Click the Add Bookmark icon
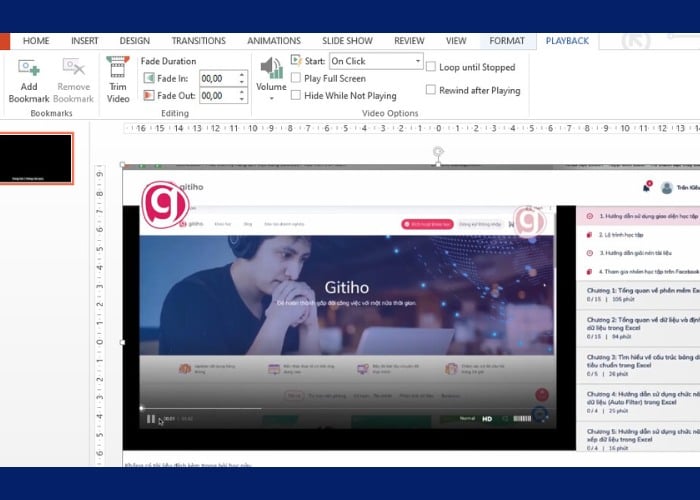 point(29,67)
